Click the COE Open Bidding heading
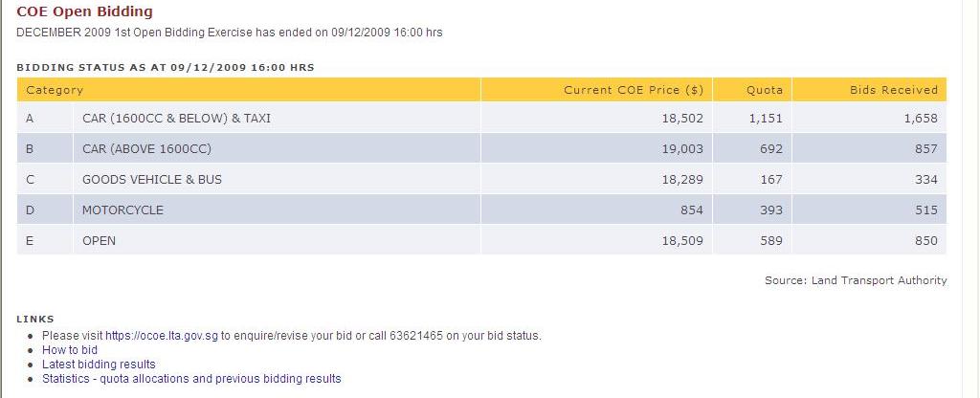The image size is (980, 398). (84, 11)
